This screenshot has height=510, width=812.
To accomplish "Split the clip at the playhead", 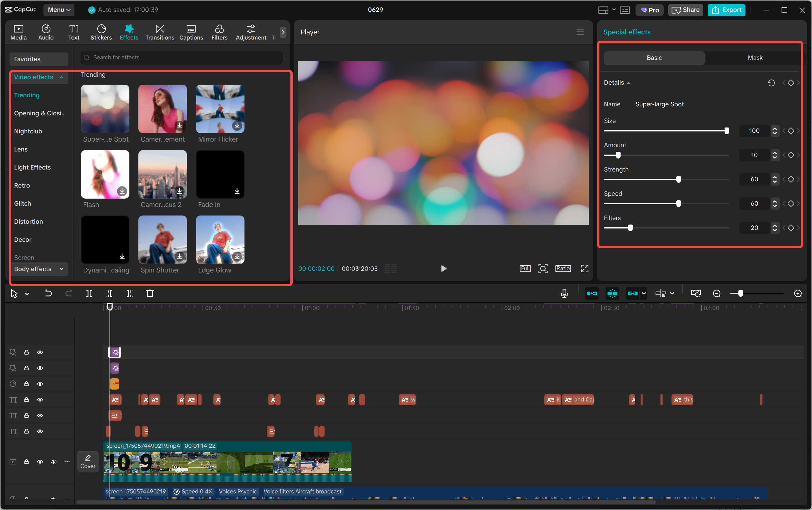I will [89, 293].
